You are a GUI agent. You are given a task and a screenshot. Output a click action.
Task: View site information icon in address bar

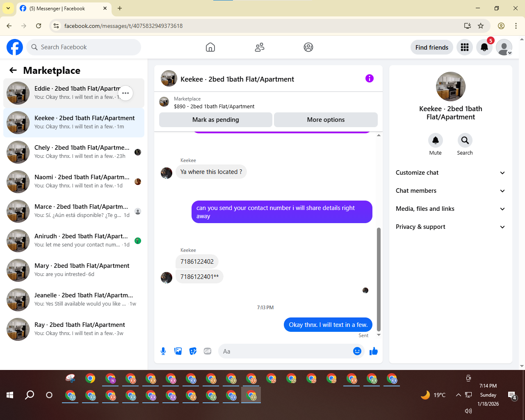[57, 26]
